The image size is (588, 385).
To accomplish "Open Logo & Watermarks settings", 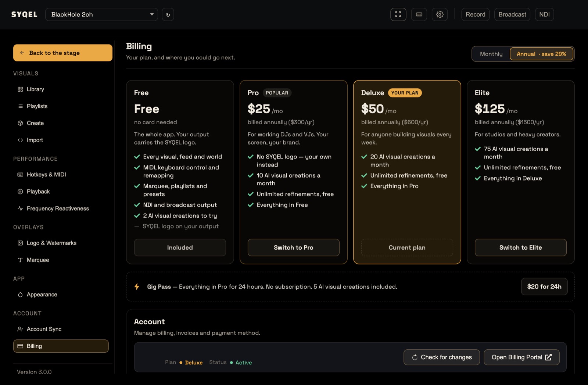I will click(x=61, y=243).
